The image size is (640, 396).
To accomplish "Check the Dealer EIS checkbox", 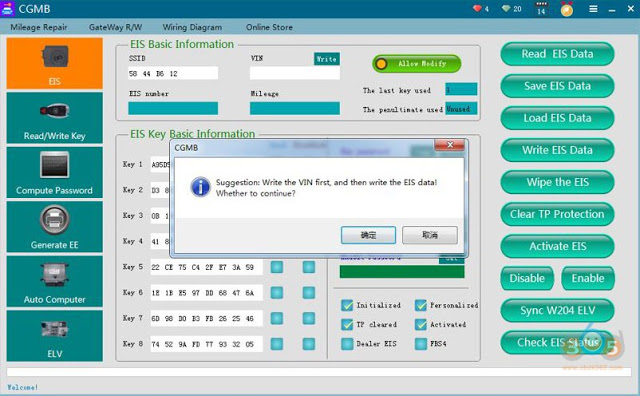I will coord(347,344).
